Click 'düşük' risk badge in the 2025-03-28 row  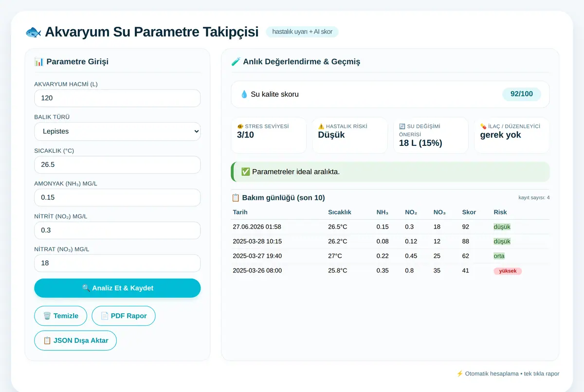click(502, 241)
